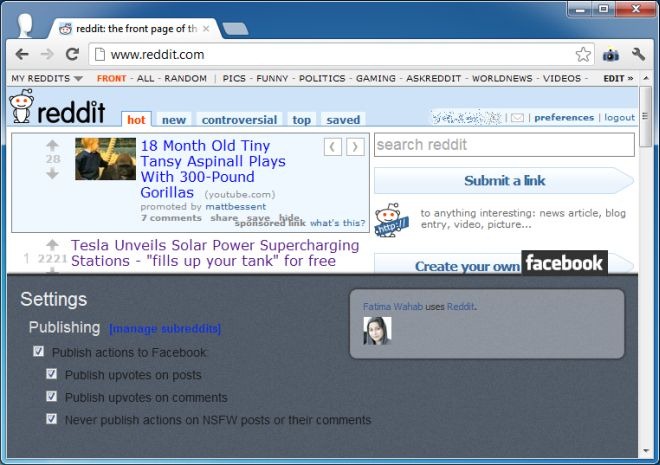Image resolution: width=660 pixels, height=465 pixels.
Task: Open ALL in subreddit bar
Action: coord(145,78)
